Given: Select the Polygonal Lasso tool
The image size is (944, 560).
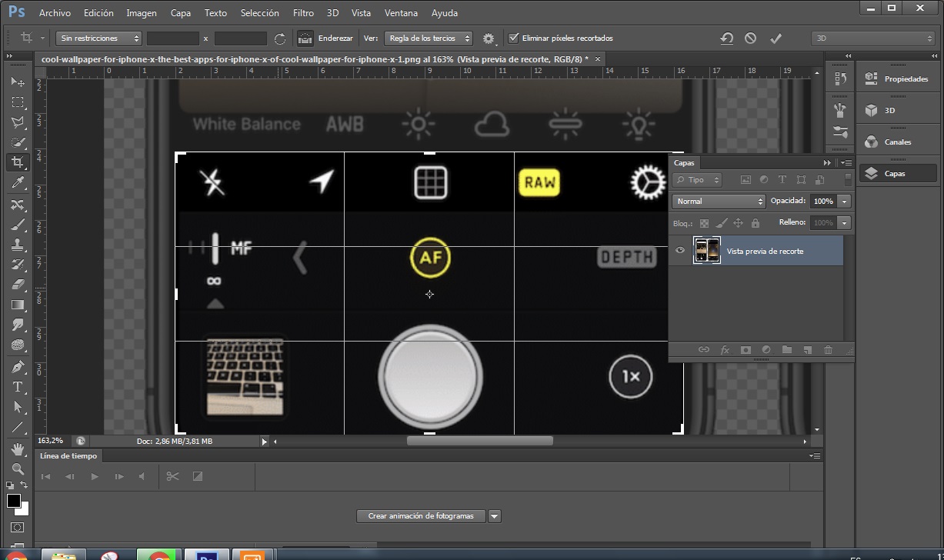Looking at the screenshot, I should [x=17, y=122].
